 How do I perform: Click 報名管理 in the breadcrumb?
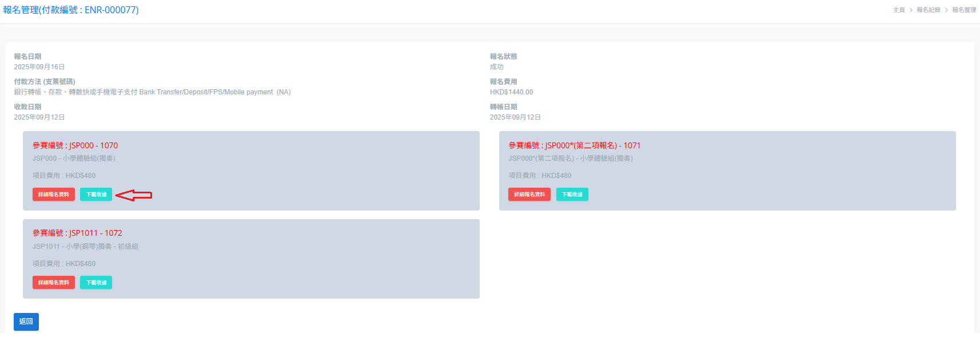pyautogui.click(x=964, y=10)
